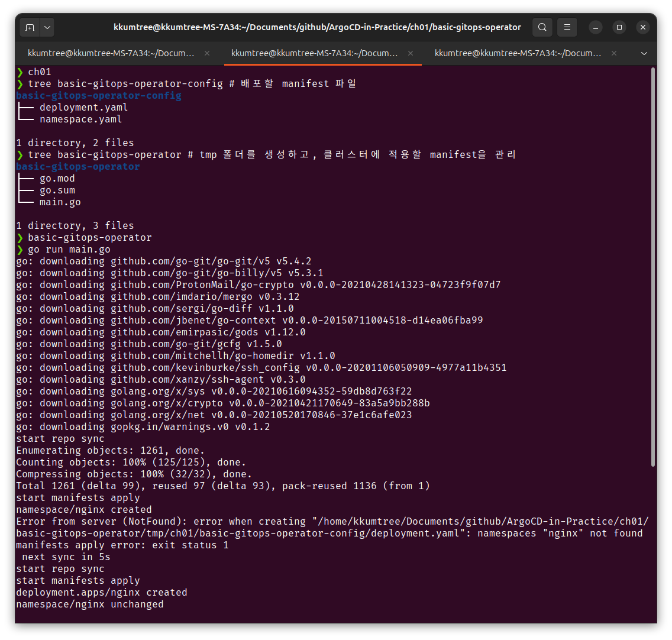The image size is (672, 640).
Task: Click the mitchellh/go-homedir line
Action: pyautogui.click(x=175, y=356)
